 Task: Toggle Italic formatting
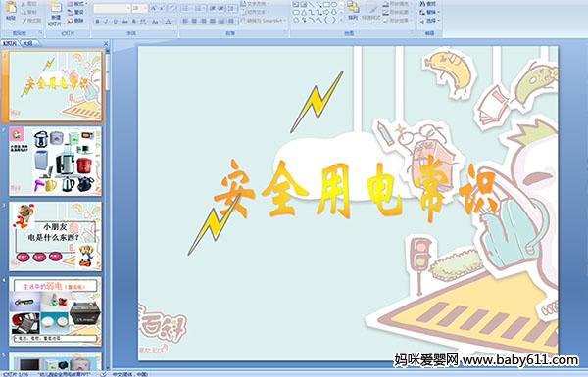(x=106, y=22)
